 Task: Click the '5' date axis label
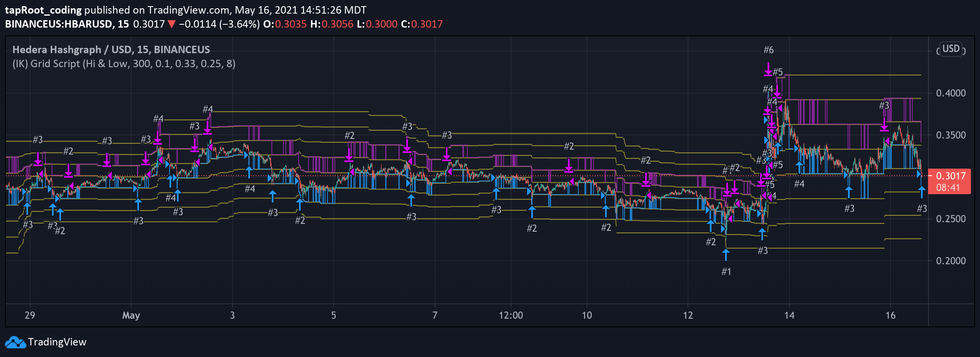[334, 315]
